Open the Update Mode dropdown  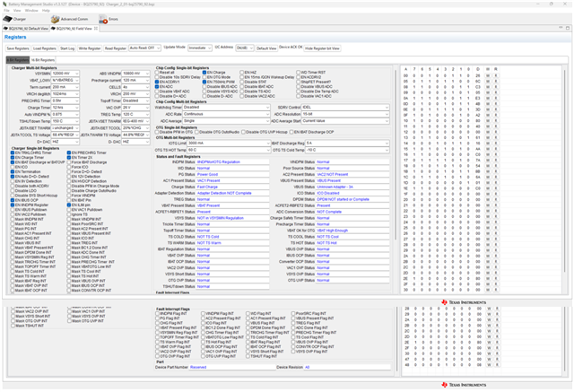[200, 48]
